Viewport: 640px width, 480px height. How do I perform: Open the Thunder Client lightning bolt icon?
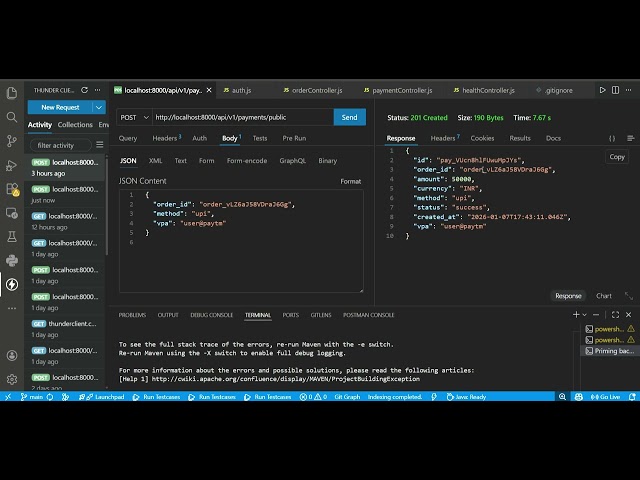12,284
